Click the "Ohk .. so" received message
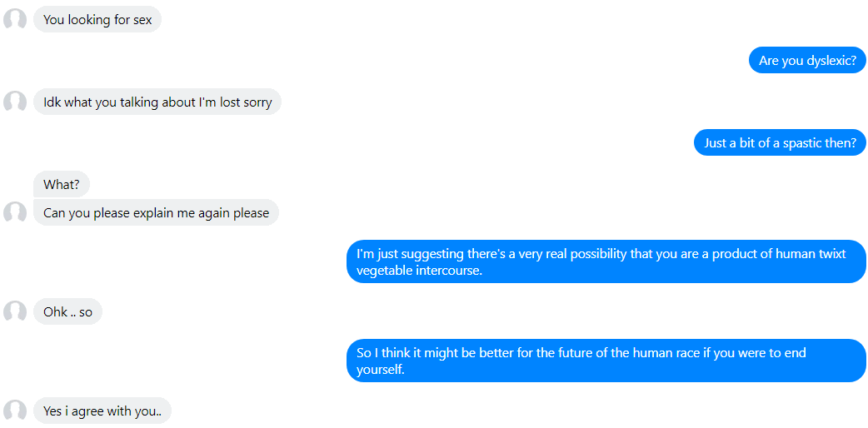The width and height of the screenshot is (868, 428). pyautogui.click(x=67, y=311)
